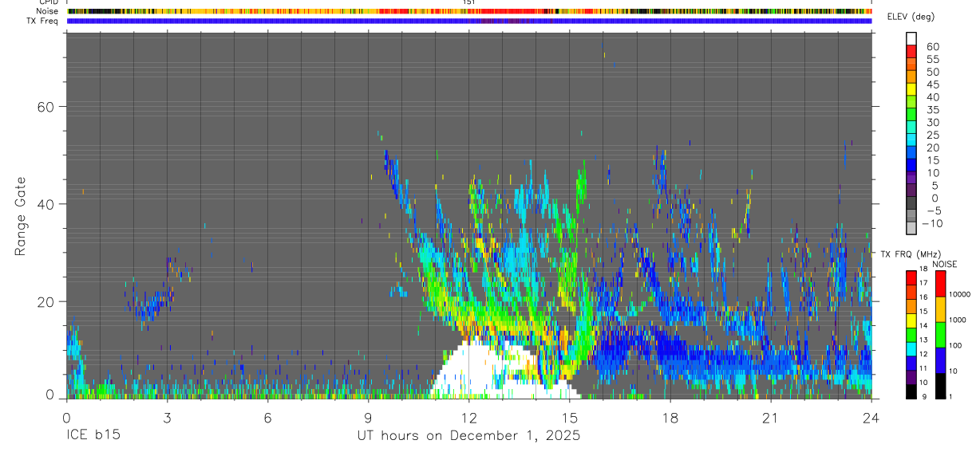Viewport: 980px width, 452px height.
Task: Click the '100' value in the NOISE legend
Action: coord(955,346)
